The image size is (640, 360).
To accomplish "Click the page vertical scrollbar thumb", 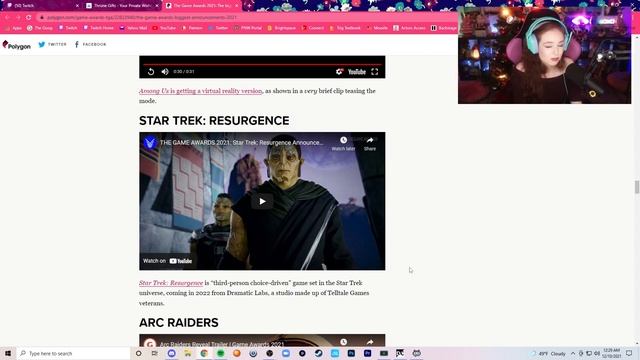I will pos(636,187).
